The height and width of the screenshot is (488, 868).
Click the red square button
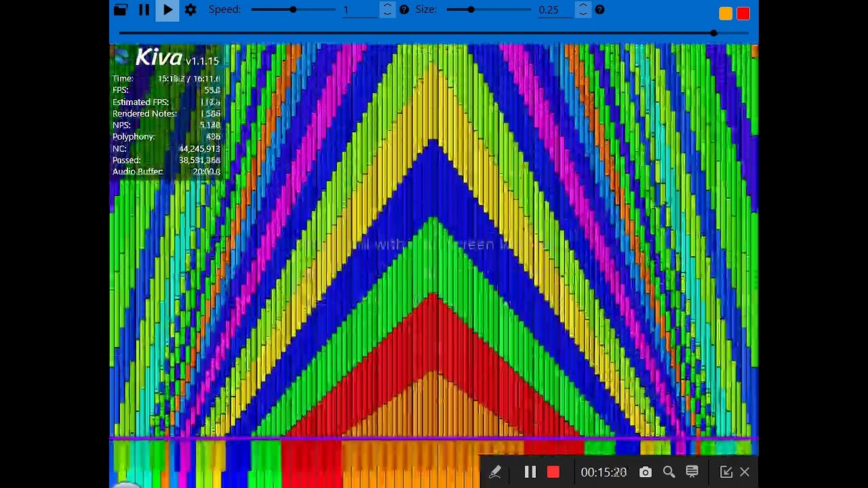743,14
